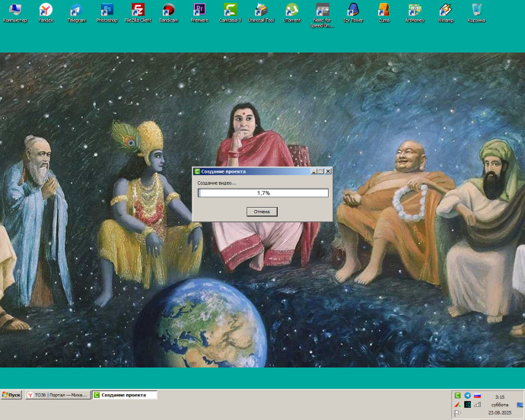Select the Telegram desktop shortcut
525x420 pixels.
(x=76, y=13)
